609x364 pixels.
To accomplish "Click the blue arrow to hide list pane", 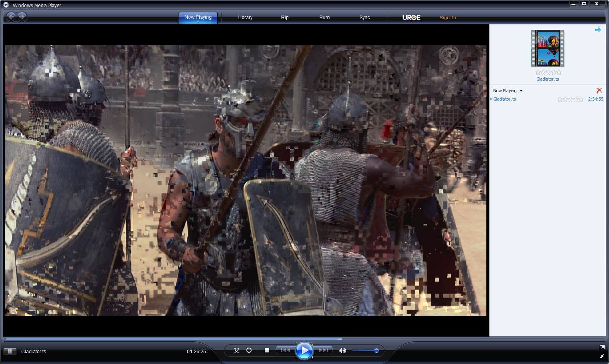I will pos(598,30).
